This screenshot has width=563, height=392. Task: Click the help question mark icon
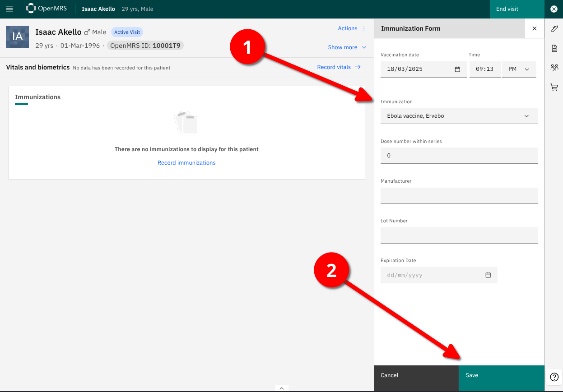(554, 377)
